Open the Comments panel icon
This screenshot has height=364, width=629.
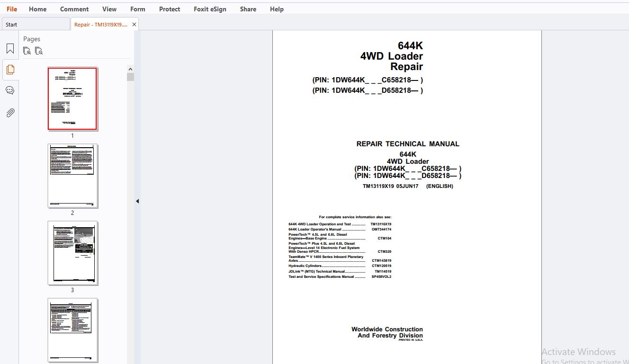[x=10, y=90]
